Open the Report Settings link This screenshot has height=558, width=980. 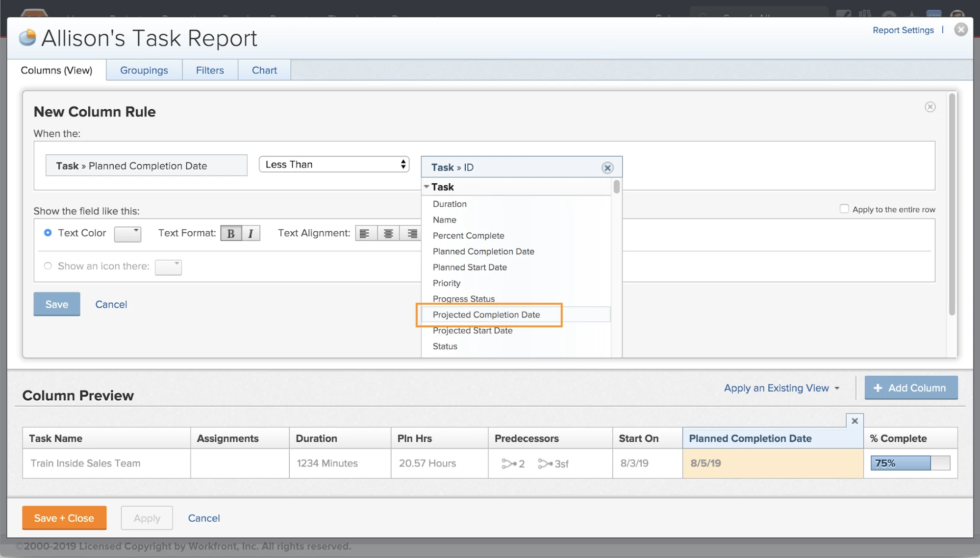click(x=903, y=30)
